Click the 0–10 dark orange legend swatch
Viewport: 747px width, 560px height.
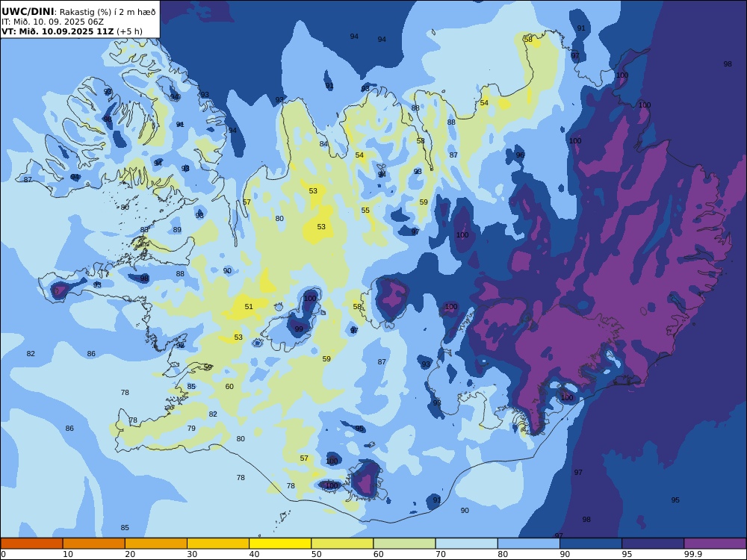(31, 544)
